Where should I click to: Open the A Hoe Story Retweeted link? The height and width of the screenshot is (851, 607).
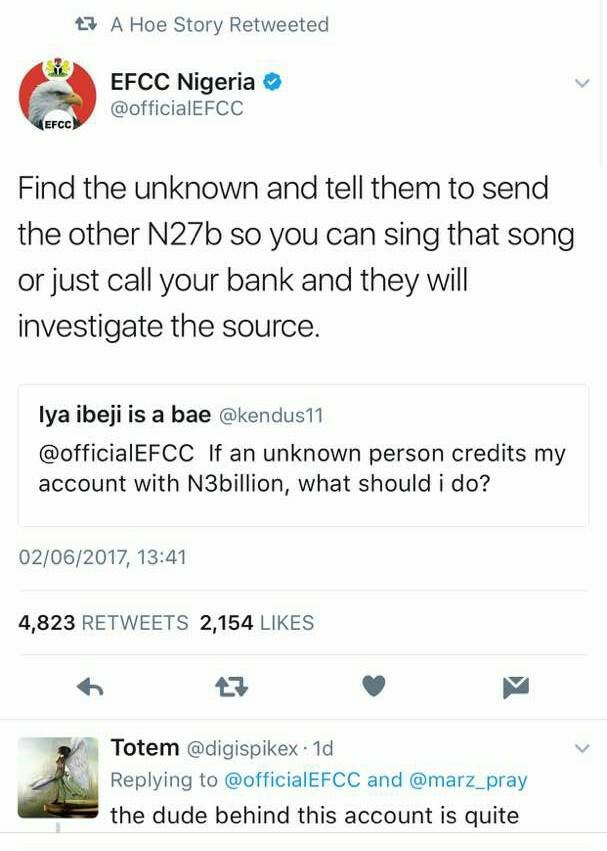pyautogui.click(x=219, y=24)
